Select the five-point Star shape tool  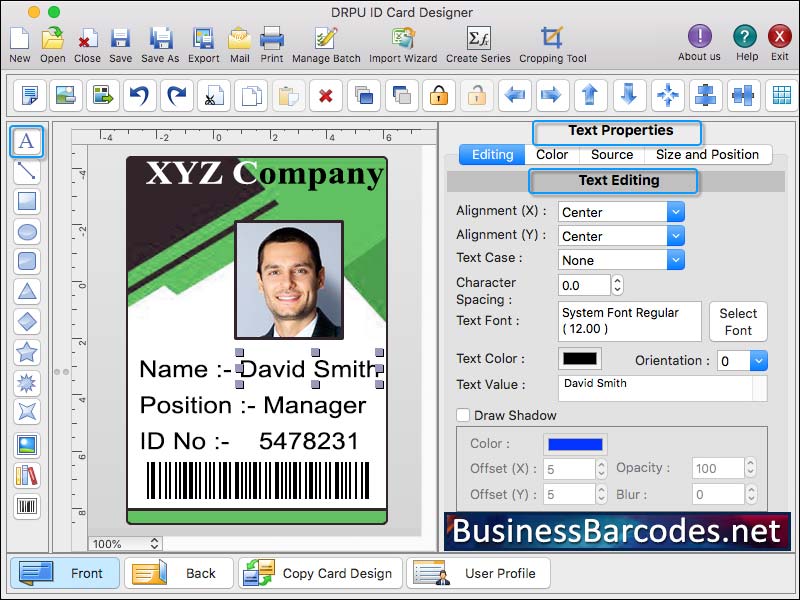(27, 352)
